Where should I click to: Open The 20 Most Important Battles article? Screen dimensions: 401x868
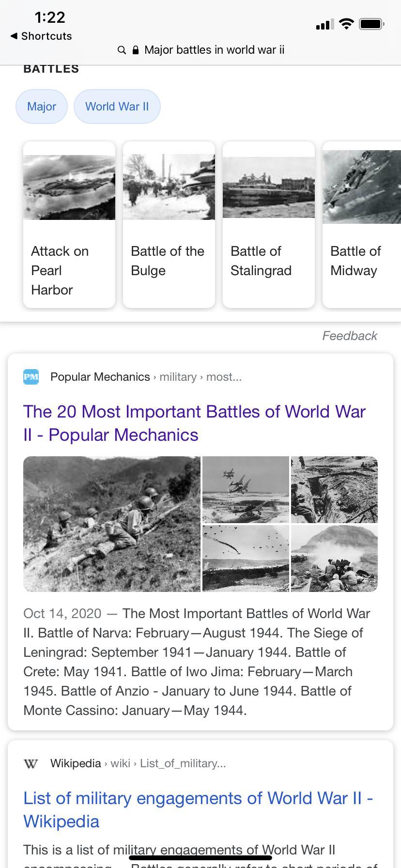coord(194,423)
